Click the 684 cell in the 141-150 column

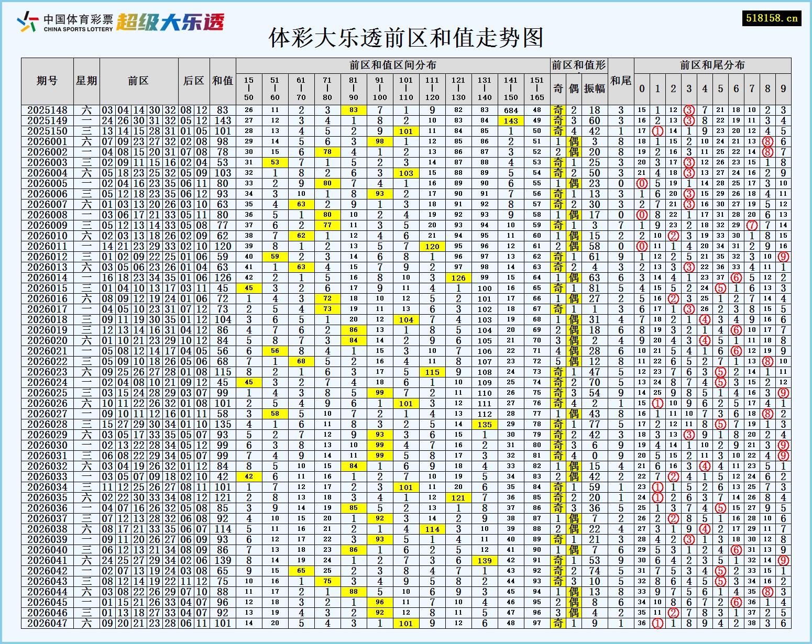[x=511, y=110]
